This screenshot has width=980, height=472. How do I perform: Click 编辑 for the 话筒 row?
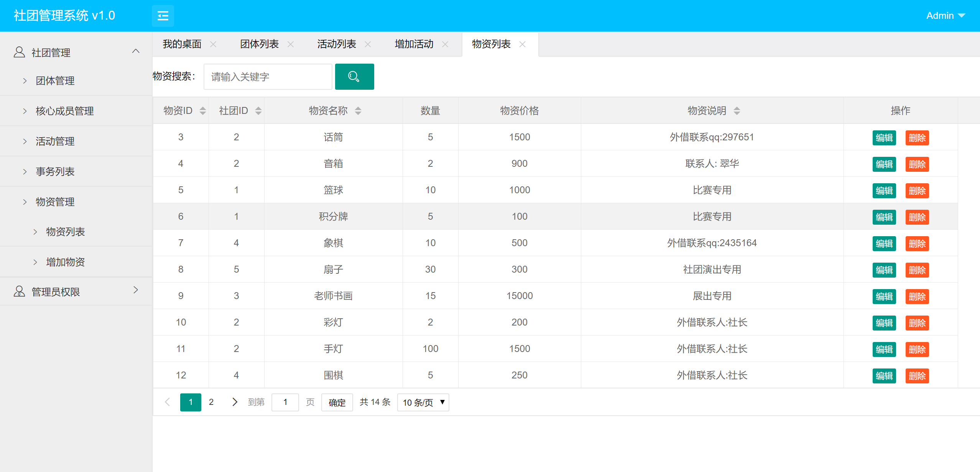[x=884, y=138]
